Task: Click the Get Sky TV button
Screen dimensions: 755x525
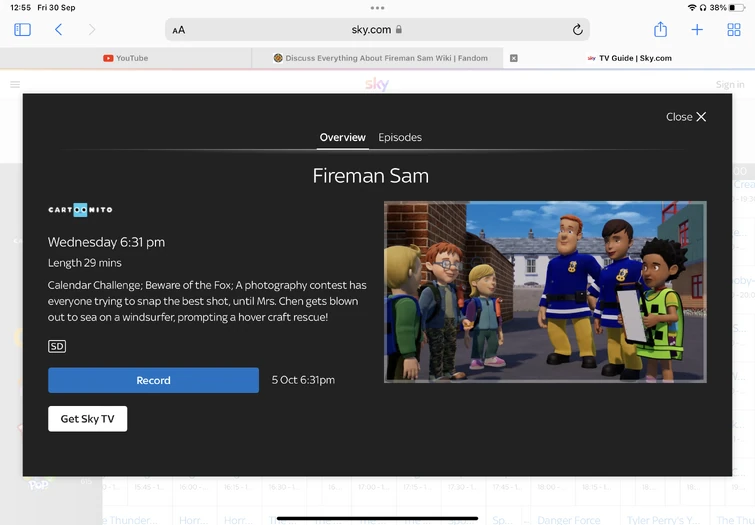Action: click(88, 419)
